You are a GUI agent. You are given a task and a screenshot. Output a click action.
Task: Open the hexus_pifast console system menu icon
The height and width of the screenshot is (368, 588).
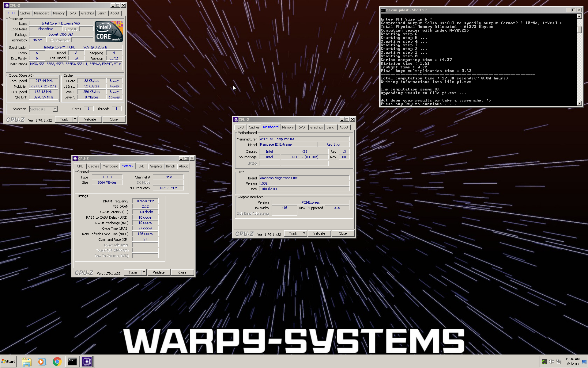coord(383,10)
